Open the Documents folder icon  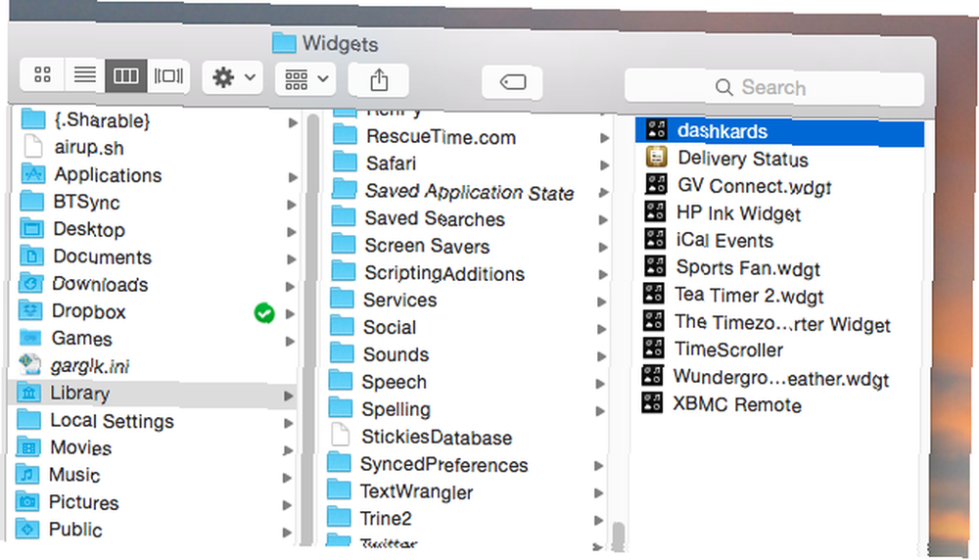[32, 256]
